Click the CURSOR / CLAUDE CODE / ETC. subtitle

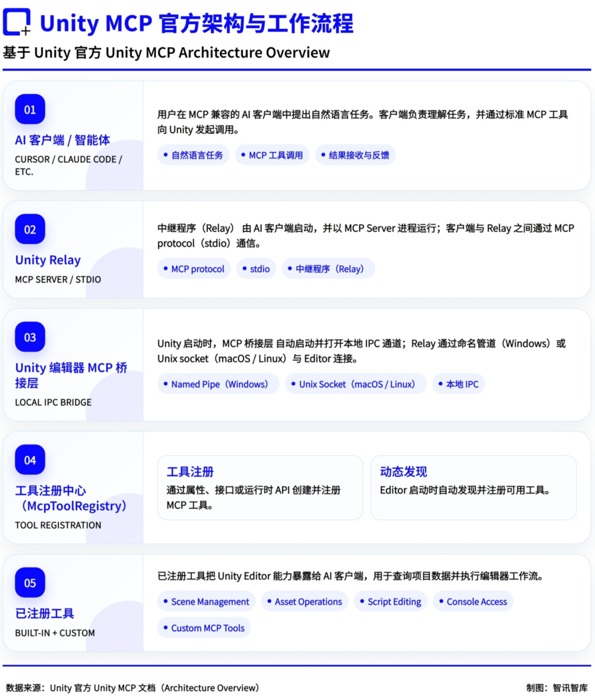[x=69, y=165]
